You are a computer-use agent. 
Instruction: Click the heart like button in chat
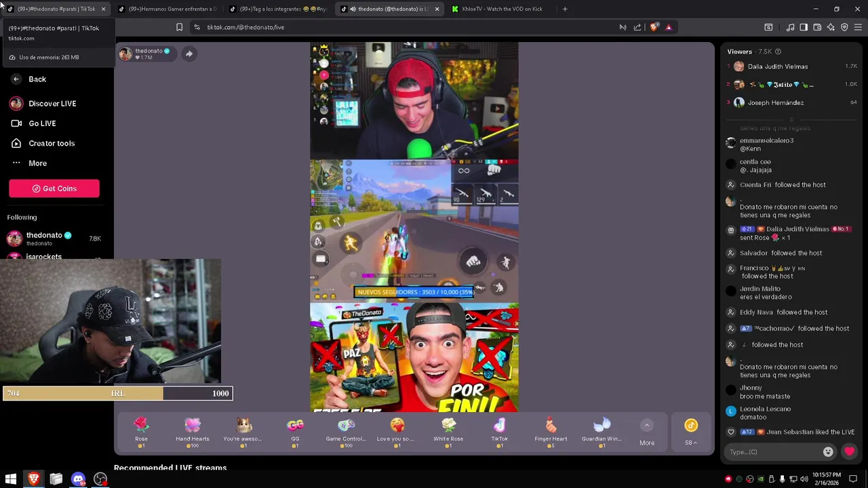pos(849,451)
